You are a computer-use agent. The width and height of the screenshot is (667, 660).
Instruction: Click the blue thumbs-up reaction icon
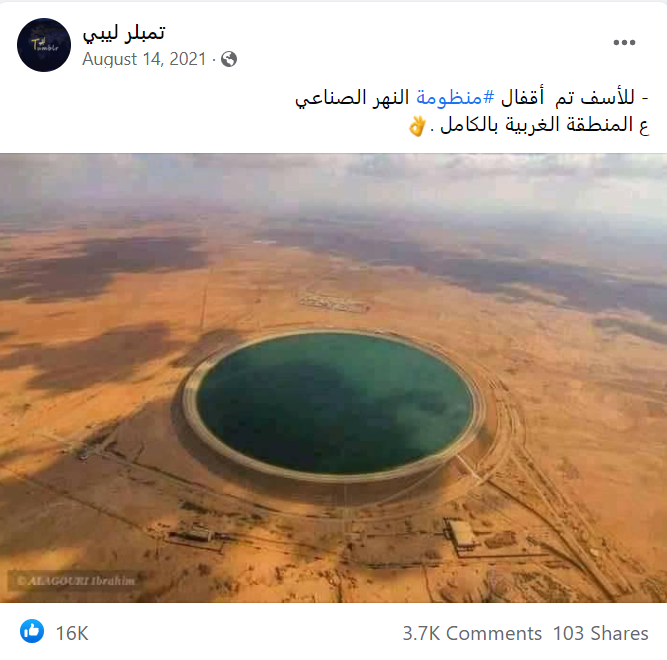[32, 631]
